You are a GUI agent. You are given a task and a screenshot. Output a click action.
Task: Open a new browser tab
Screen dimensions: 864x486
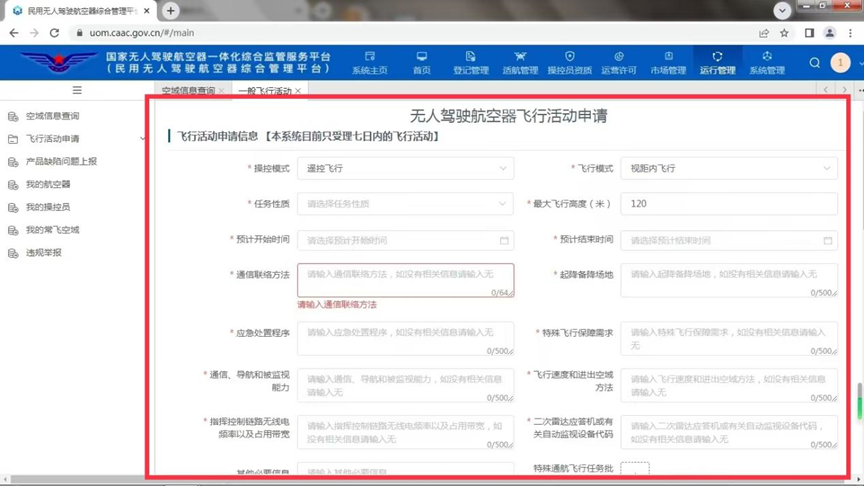(x=171, y=10)
